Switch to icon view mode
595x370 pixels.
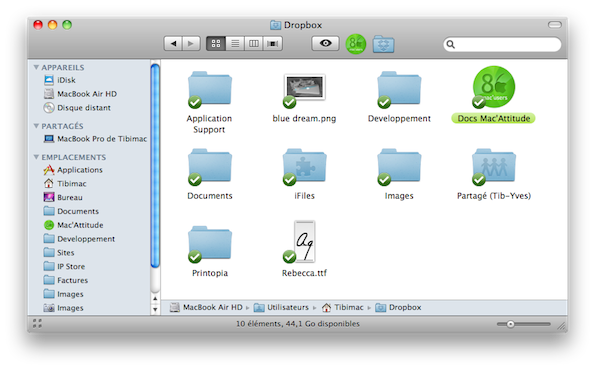(216, 44)
